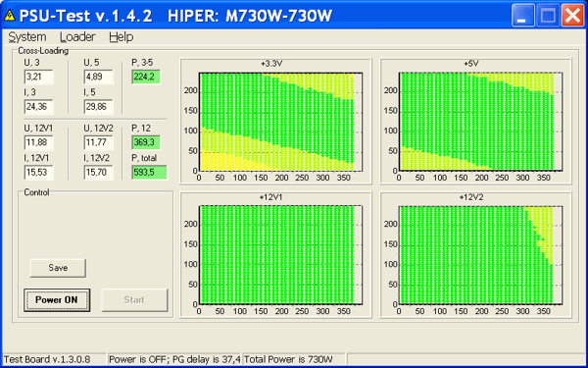
Task: Click the Cross-Loading group label
Action: click(43, 51)
